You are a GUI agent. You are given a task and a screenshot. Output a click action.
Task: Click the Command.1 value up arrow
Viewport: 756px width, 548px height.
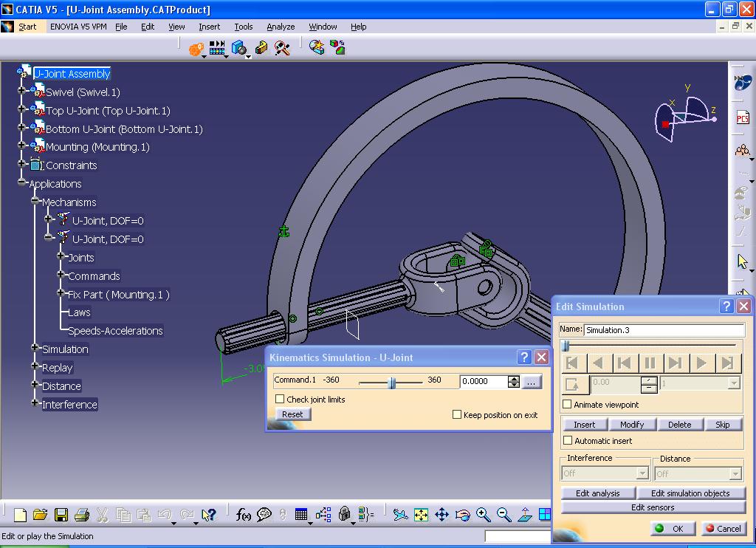pos(514,379)
